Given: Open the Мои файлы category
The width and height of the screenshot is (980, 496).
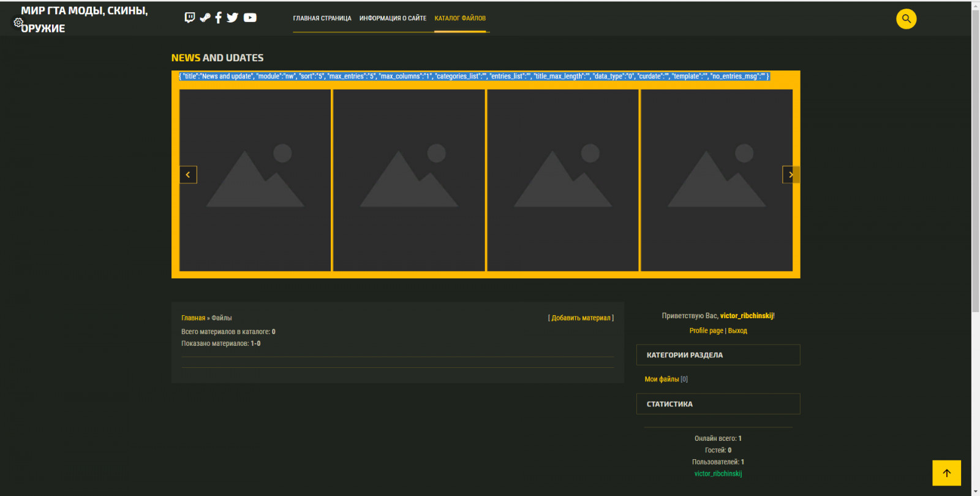Looking at the screenshot, I should click(x=661, y=380).
